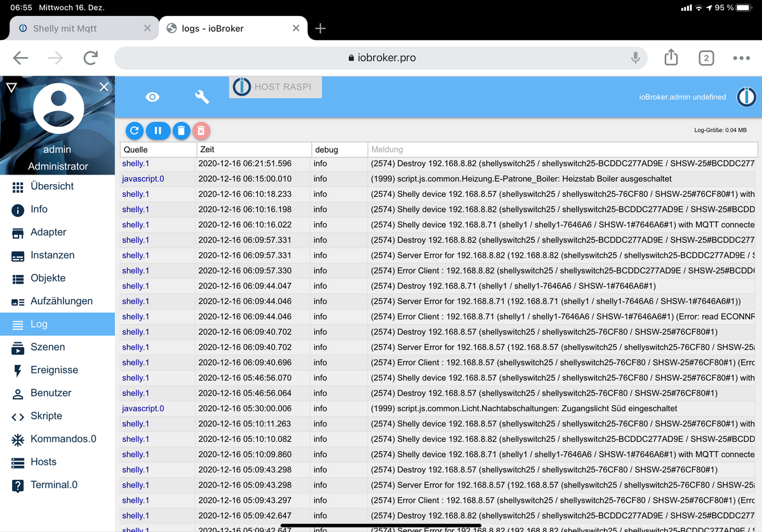762x532 pixels.
Task: Close the Shelly mit Mqtt tab
Action: click(147, 29)
